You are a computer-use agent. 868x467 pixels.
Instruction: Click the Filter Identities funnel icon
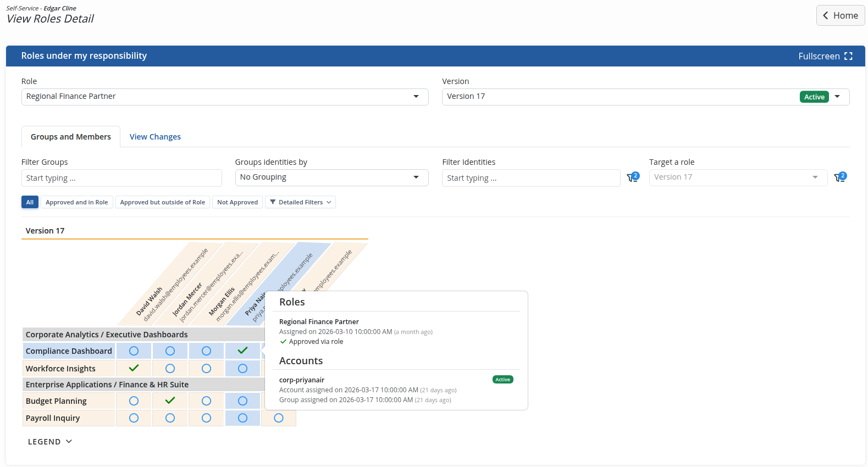point(632,177)
